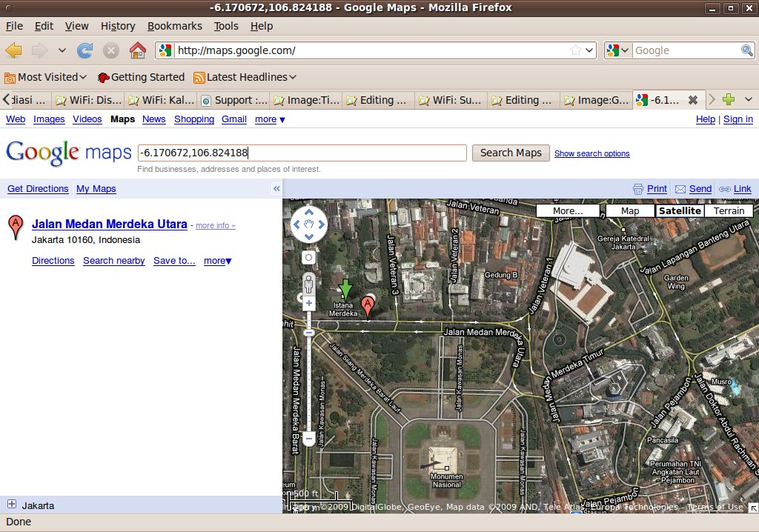The image size is (759, 532).
Task: Switch map to Terrain view
Action: 729,211
